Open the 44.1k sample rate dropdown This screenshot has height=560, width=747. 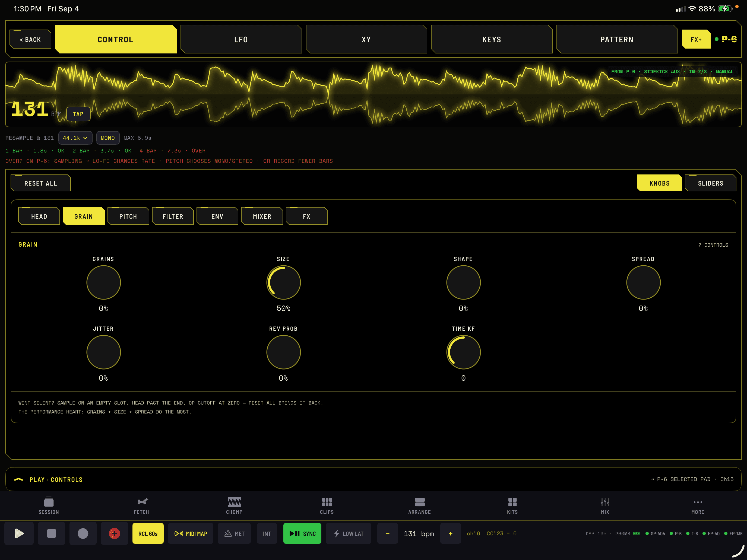pos(75,138)
